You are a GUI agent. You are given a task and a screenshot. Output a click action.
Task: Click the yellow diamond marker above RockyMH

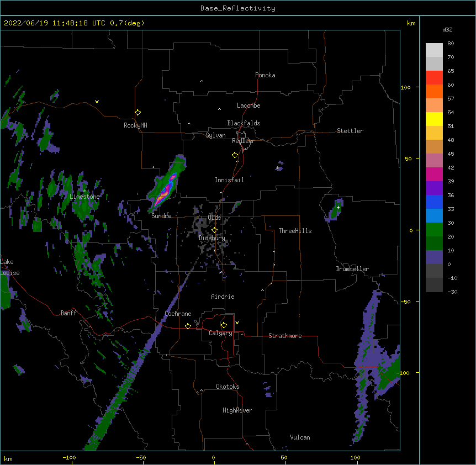(x=137, y=113)
